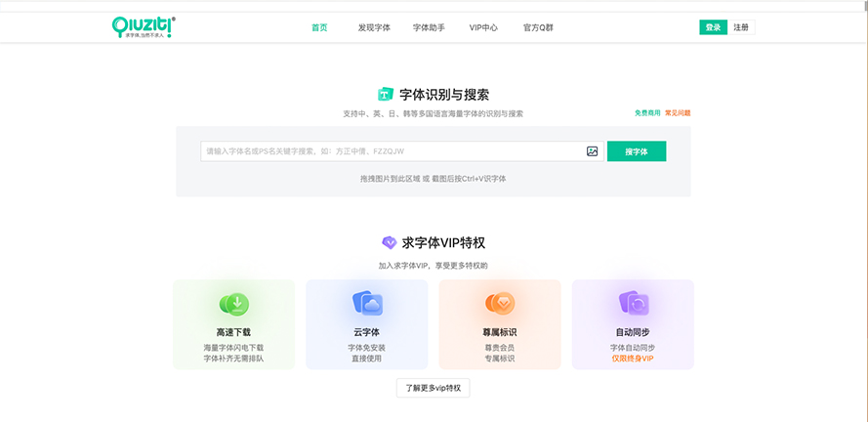Click the 了解更多vip特权 button

pyautogui.click(x=433, y=388)
